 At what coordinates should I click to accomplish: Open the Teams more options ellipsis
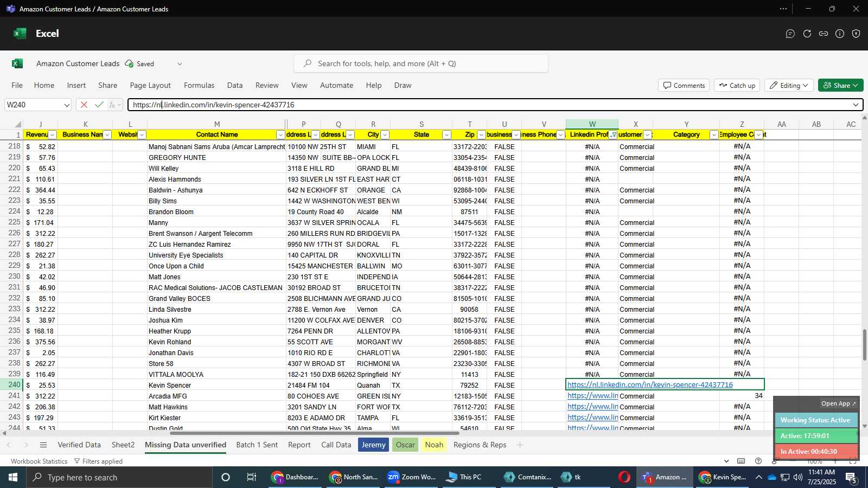tap(783, 9)
